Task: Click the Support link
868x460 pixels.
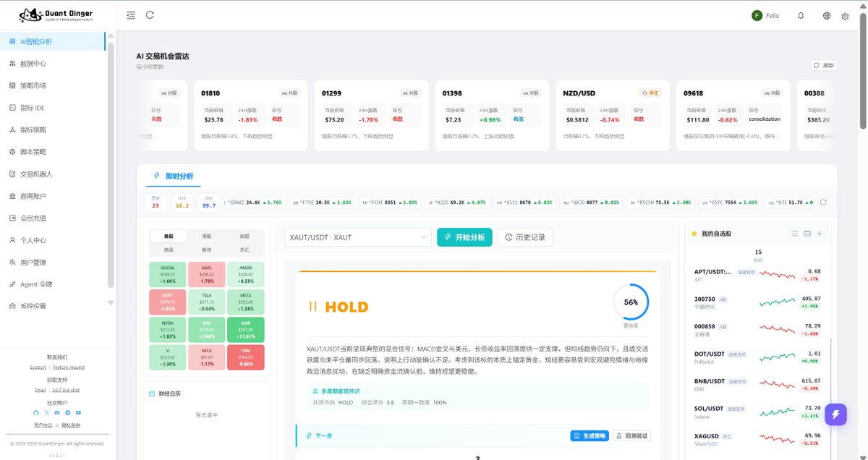Action: coord(38,367)
